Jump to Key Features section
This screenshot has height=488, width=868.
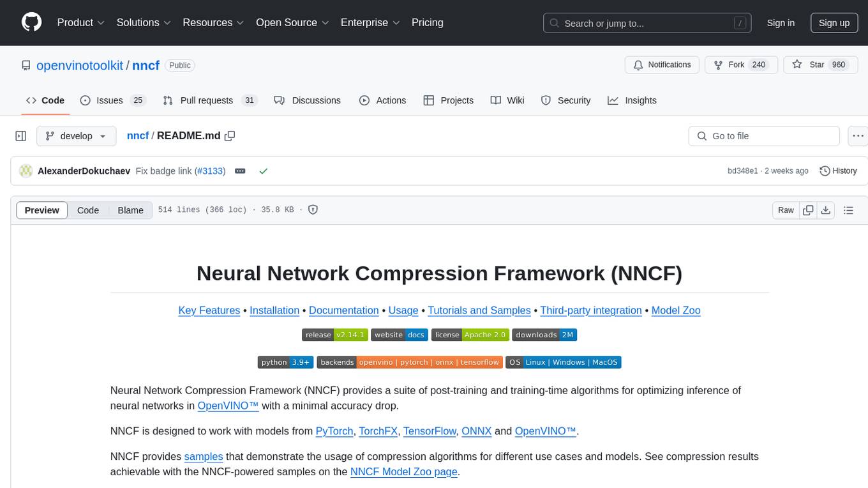tap(209, 310)
